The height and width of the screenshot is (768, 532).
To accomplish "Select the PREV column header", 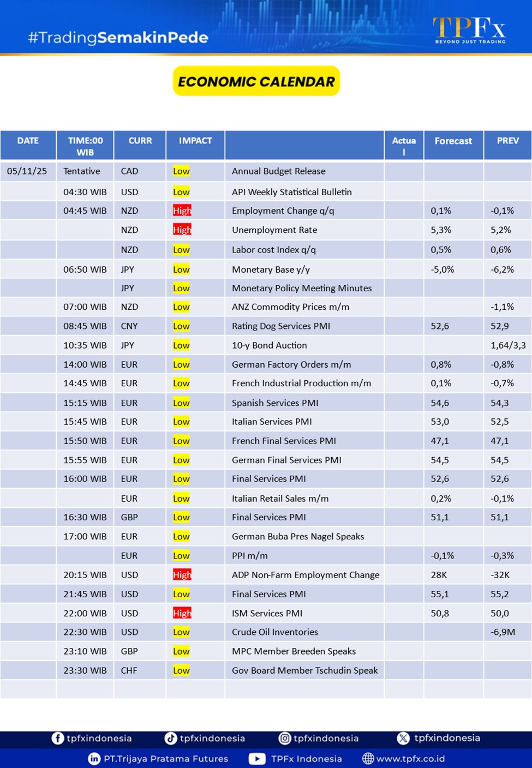I will pos(507,141).
